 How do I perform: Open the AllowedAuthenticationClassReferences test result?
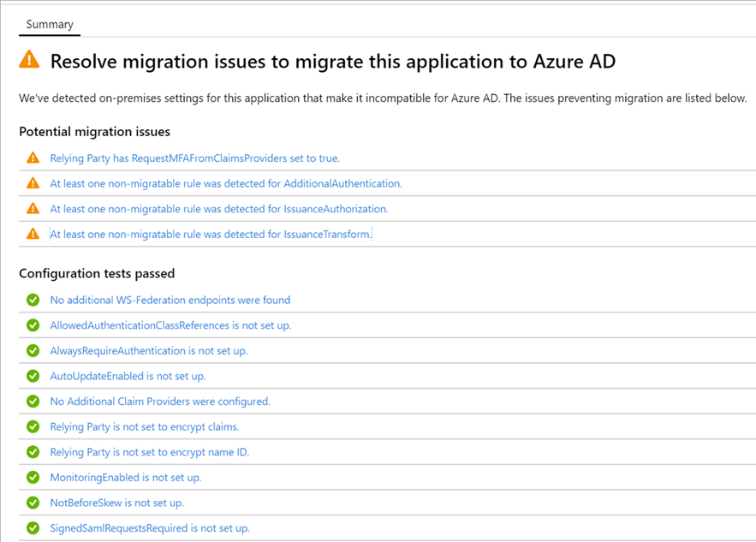click(163, 325)
